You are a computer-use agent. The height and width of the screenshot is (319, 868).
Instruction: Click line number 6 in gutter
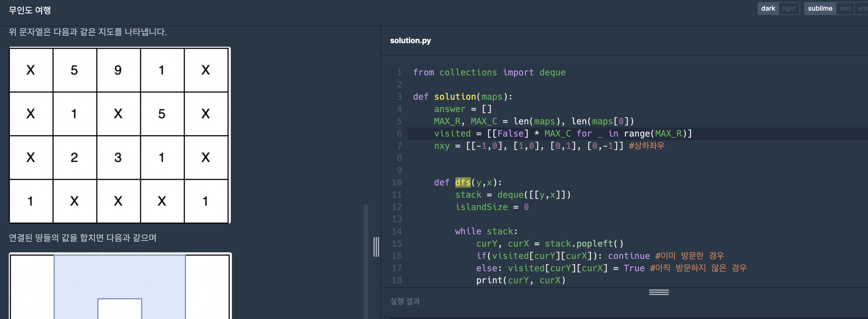coord(399,134)
